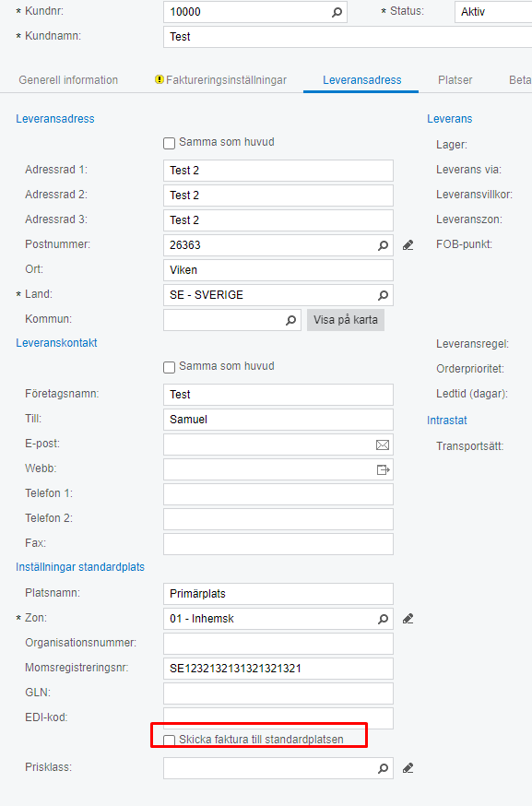Open the Kundnr lookup magnifier
This screenshot has height=806, width=532.
[335, 12]
